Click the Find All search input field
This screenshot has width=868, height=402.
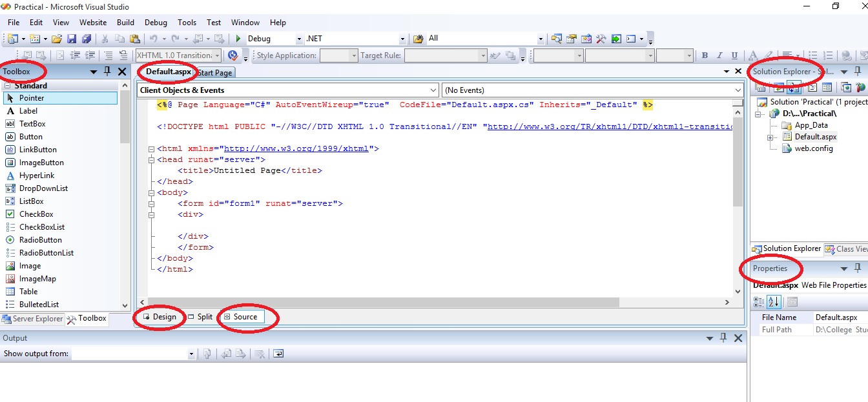(x=484, y=39)
